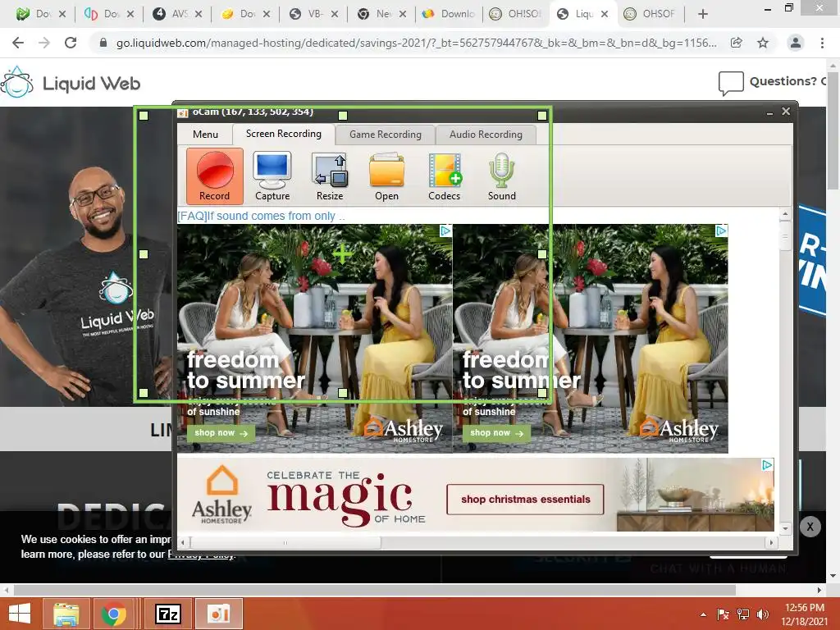This screenshot has height=630, width=840.
Task: Open AdChoices icon on the left Ashley ad
Action: 445,231
